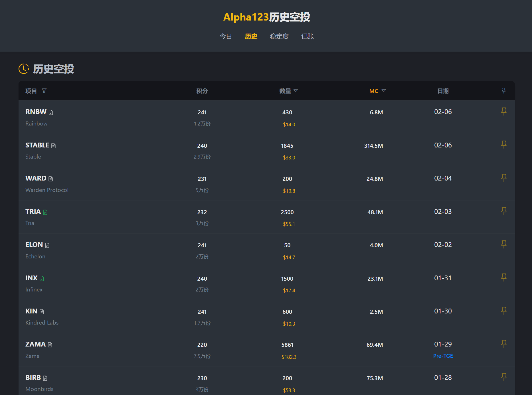The height and width of the screenshot is (395, 532).
Task: Pin the ZAMA row
Action: pos(504,344)
